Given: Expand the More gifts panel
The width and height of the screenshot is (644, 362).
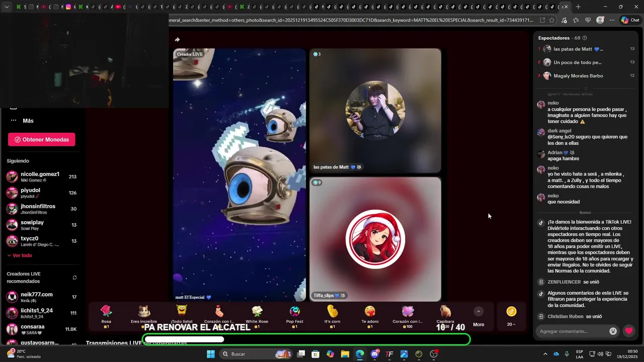Looking at the screenshot, I should pyautogui.click(x=478, y=317).
